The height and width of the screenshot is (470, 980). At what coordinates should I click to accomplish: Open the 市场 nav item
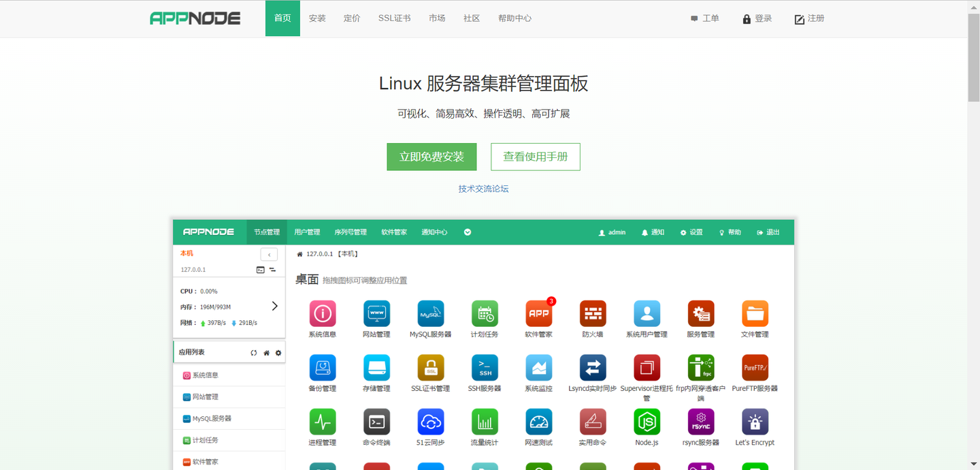coord(437,18)
